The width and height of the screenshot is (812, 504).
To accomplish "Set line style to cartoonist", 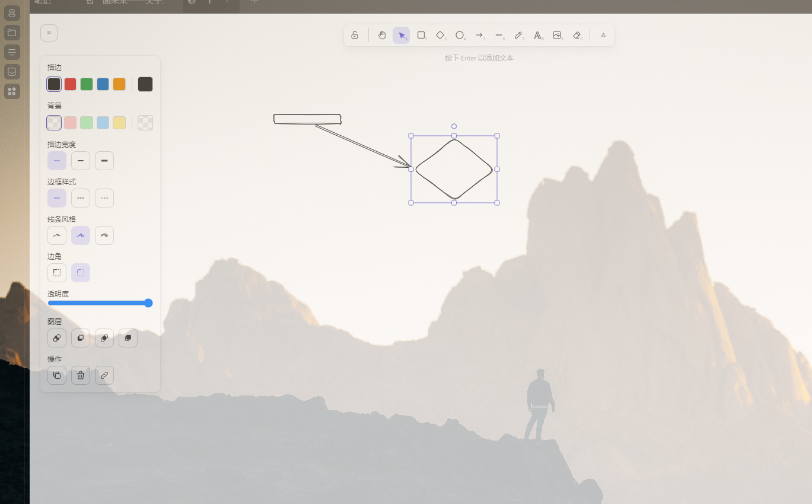I will (104, 235).
